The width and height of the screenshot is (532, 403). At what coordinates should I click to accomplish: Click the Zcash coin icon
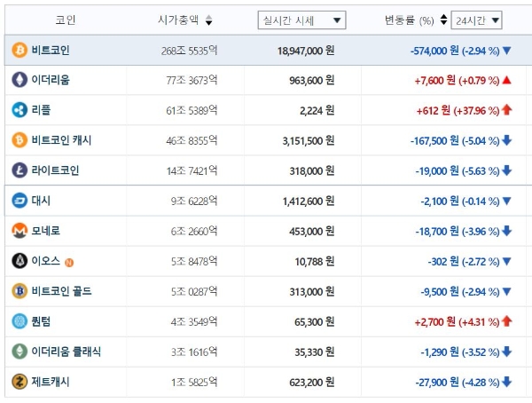20,382
